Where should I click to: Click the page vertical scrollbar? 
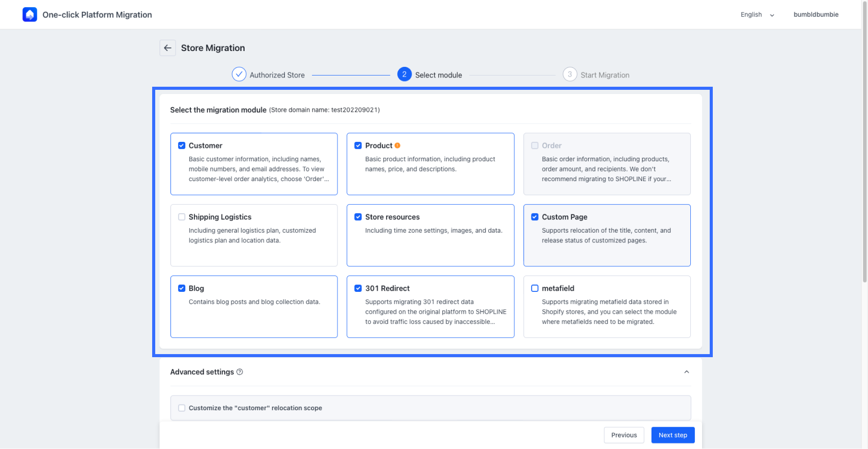pos(864,153)
